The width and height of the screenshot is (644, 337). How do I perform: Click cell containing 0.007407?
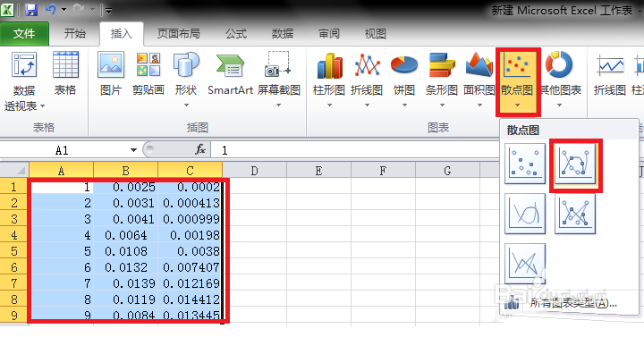click(x=191, y=266)
